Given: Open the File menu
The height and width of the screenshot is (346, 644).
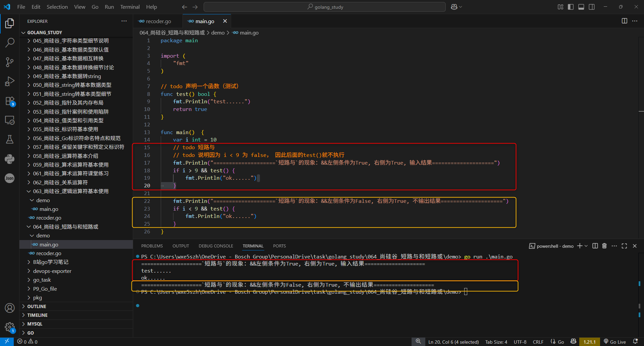Looking at the screenshot, I should pos(21,7).
